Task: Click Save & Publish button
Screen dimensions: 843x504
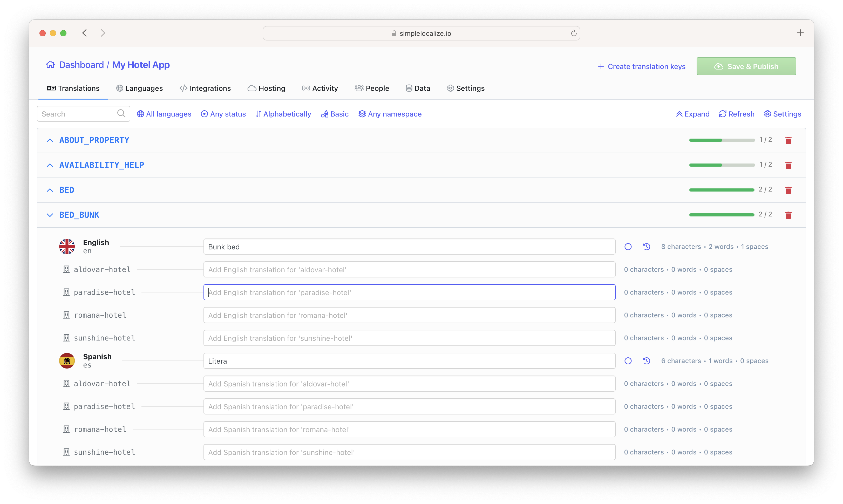Action: click(747, 66)
